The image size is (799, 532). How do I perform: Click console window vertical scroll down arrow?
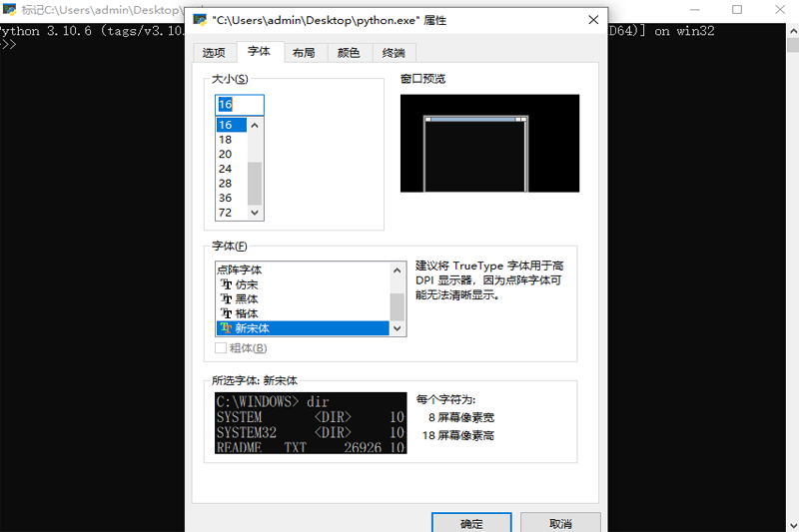[793, 525]
